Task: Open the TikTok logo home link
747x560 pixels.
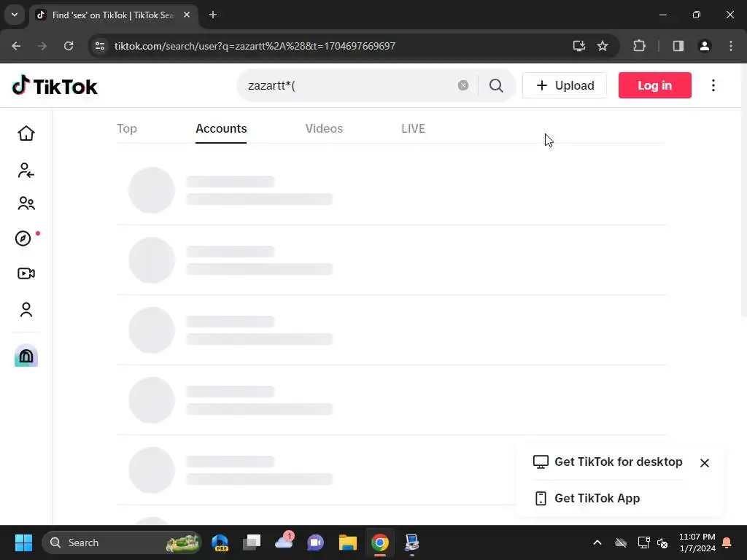Action: (x=54, y=86)
